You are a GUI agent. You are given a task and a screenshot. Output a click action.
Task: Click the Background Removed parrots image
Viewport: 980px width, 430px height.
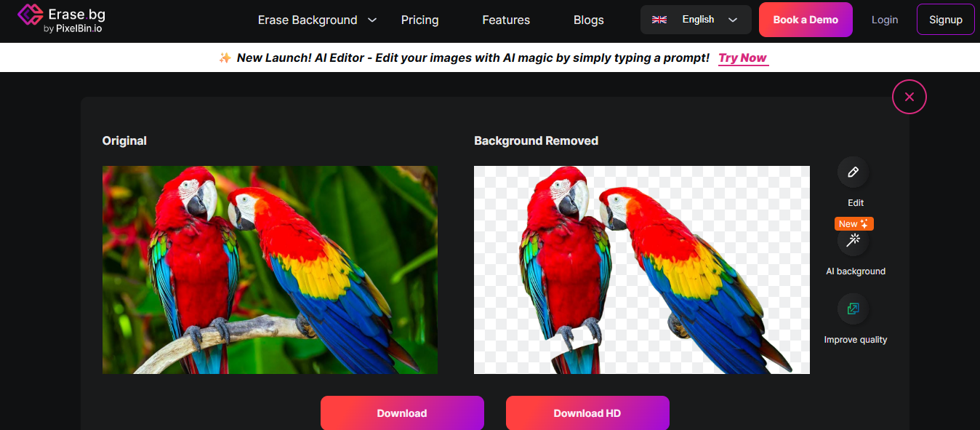click(x=642, y=270)
